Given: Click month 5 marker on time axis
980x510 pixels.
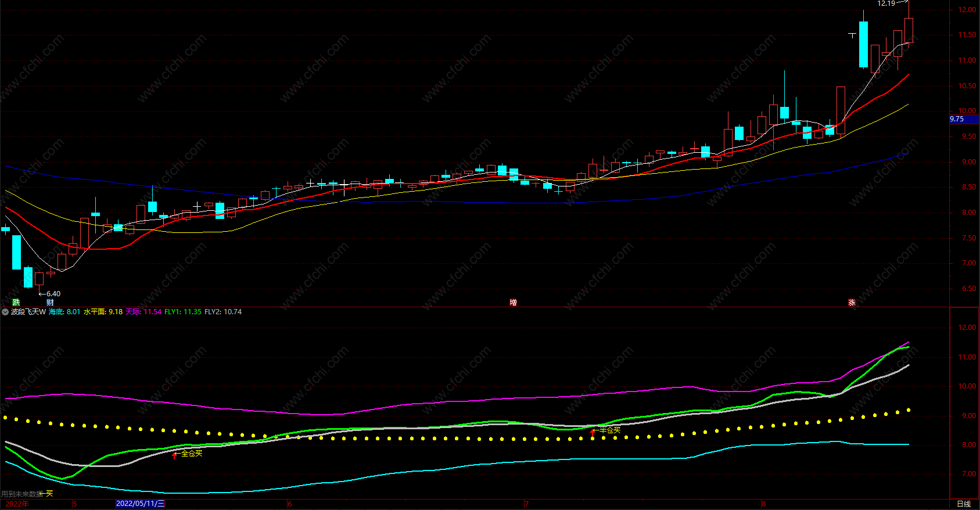Looking at the screenshot, I should (x=74, y=504).
